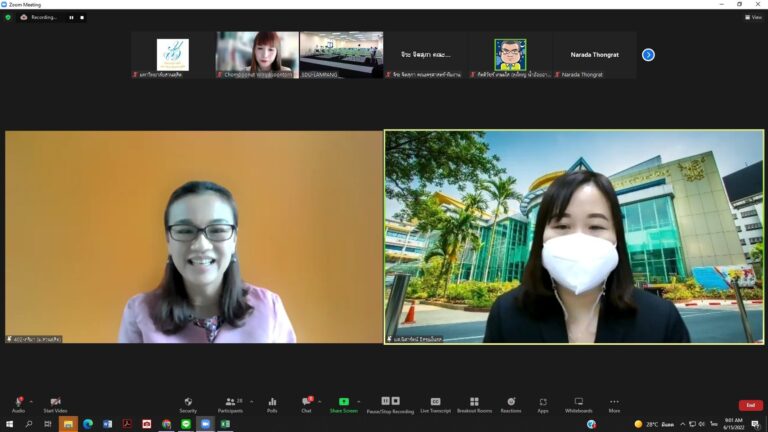768x432 pixels.
Task: Expand the Participants options arrow
Action: [251, 401]
